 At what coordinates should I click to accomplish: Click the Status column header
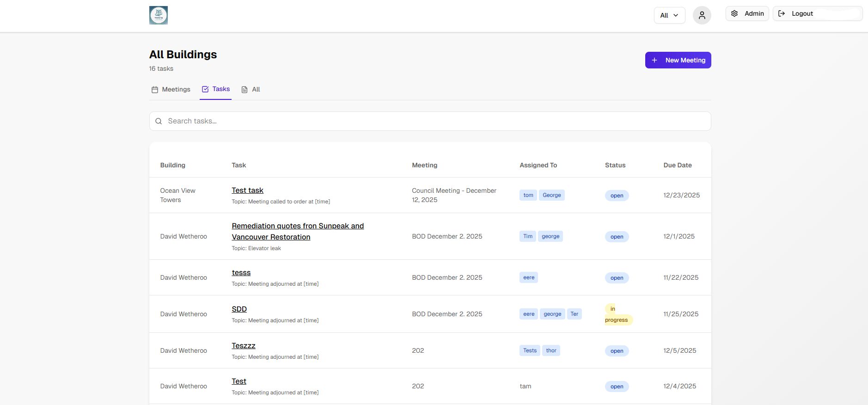[615, 165]
